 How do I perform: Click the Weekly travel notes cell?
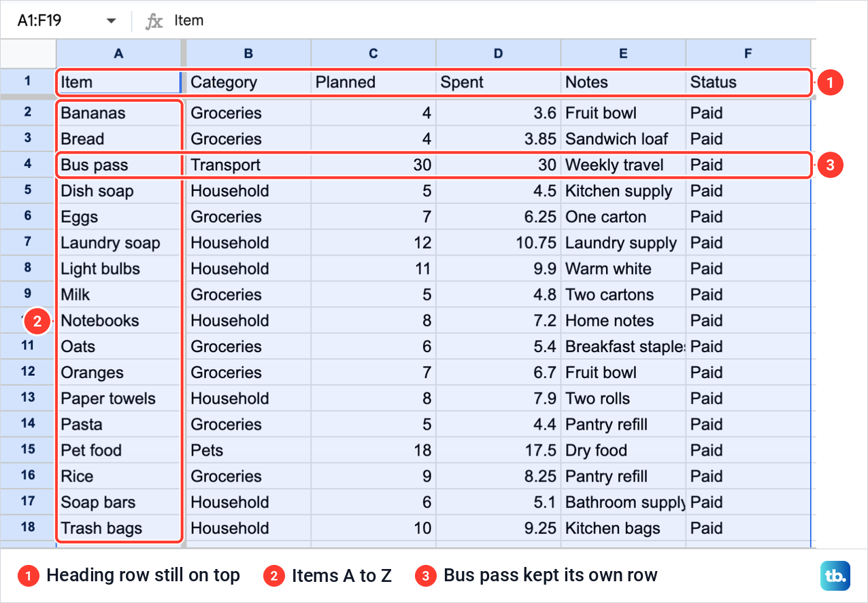(x=623, y=165)
